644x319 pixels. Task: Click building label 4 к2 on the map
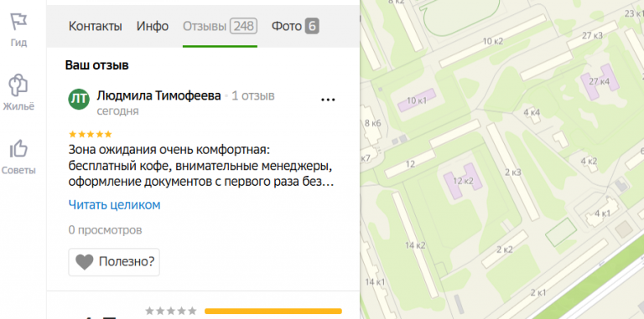(x=589, y=161)
